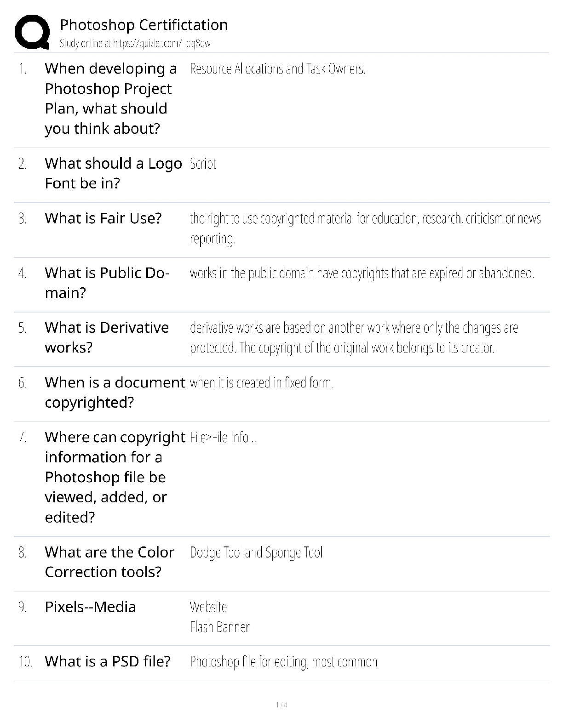
Task: Click the Resource Allocations and Task Owners answer
Action: pyautogui.click(x=277, y=69)
